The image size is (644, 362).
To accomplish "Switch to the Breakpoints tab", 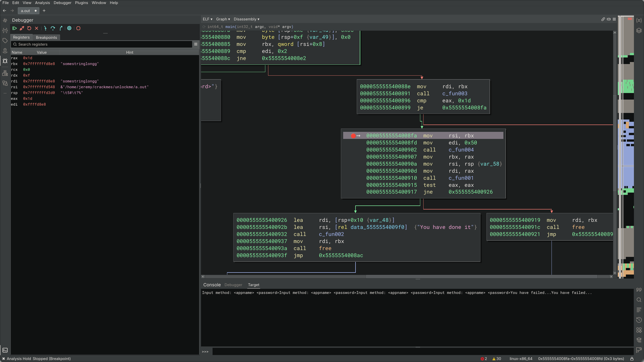I will point(46,37).
